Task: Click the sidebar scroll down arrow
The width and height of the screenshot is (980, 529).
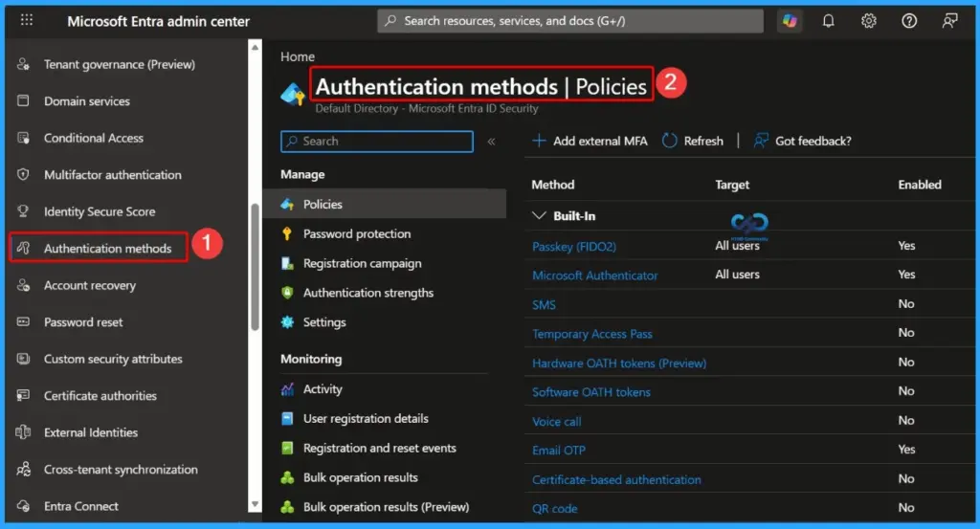Action: pyautogui.click(x=255, y=504)
